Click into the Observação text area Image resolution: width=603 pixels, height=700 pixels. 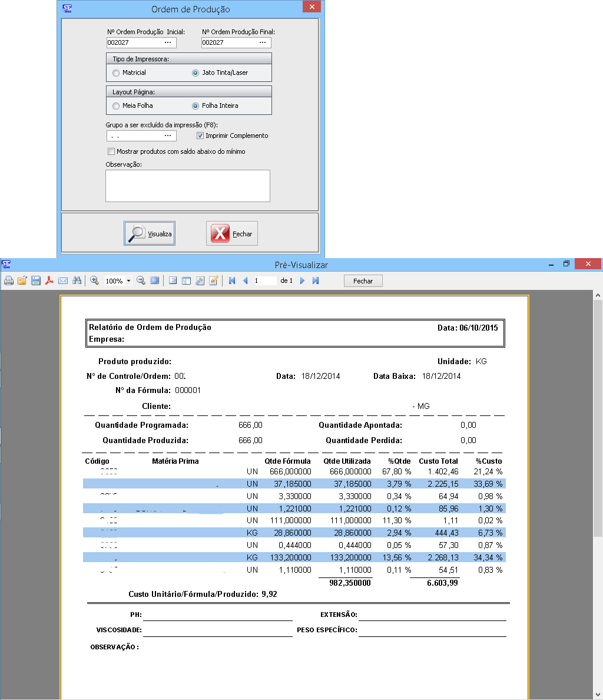pos(187,186)
